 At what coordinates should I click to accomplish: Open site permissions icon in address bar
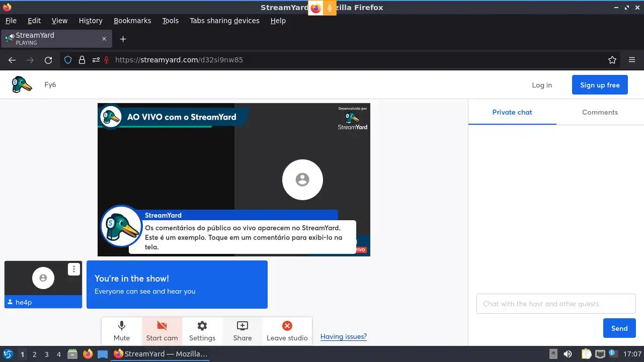point(96,60)
